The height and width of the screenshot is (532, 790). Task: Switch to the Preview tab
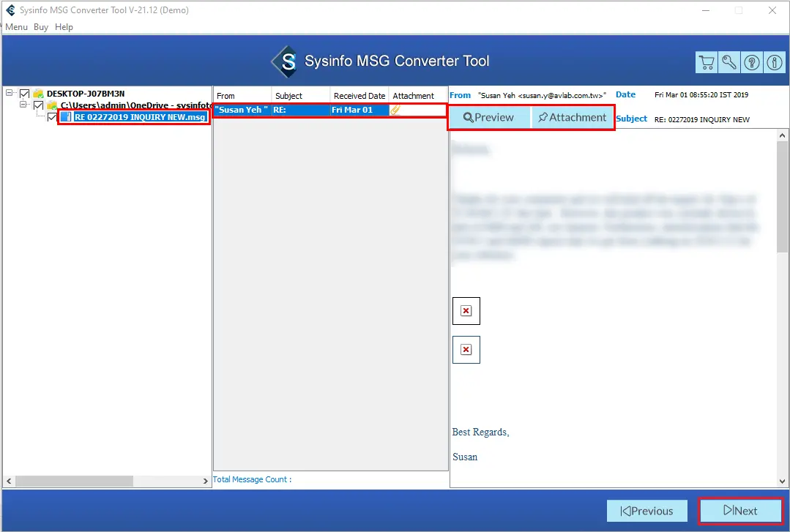(488, 117)
